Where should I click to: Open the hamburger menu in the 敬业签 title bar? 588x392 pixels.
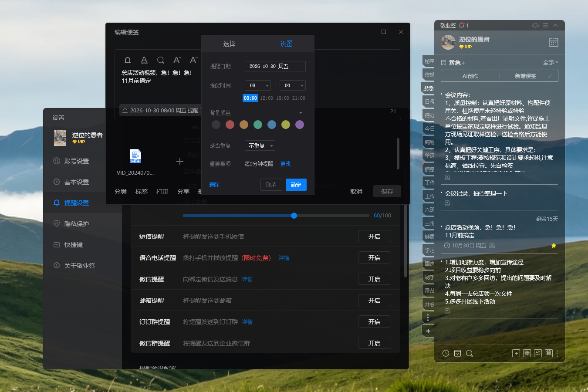[545, 25]
